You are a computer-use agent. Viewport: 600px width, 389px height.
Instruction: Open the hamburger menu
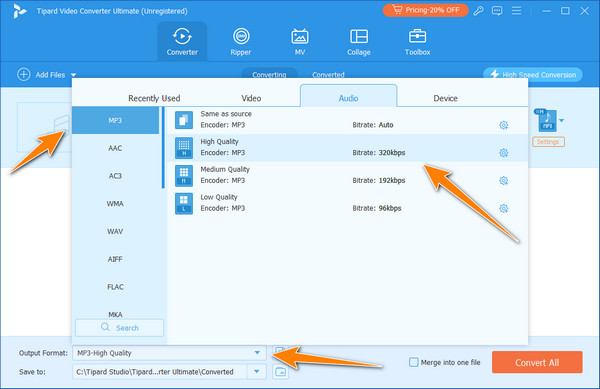coord(517,11)
